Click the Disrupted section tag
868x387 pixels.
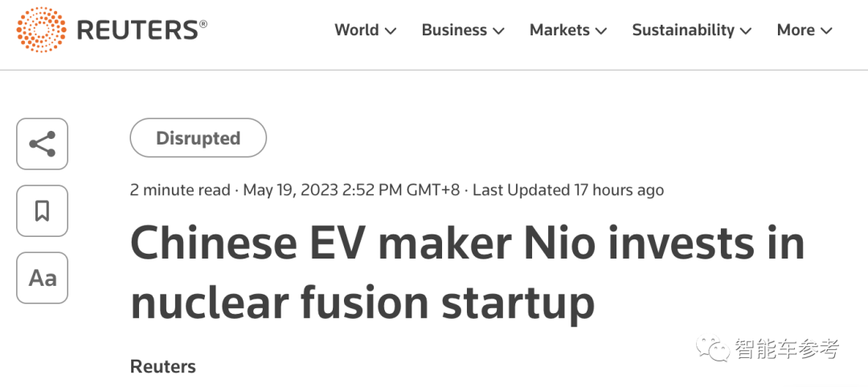(x=198, y=138)
